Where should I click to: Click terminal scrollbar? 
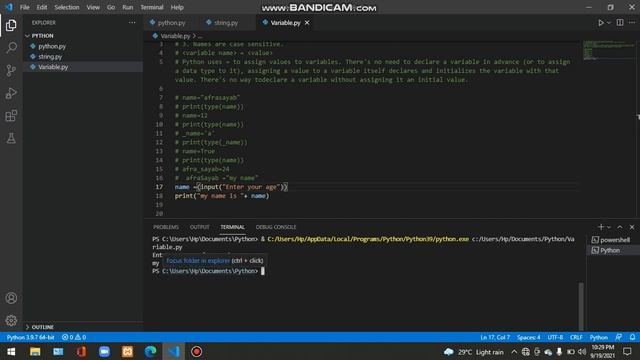point(581,306)
